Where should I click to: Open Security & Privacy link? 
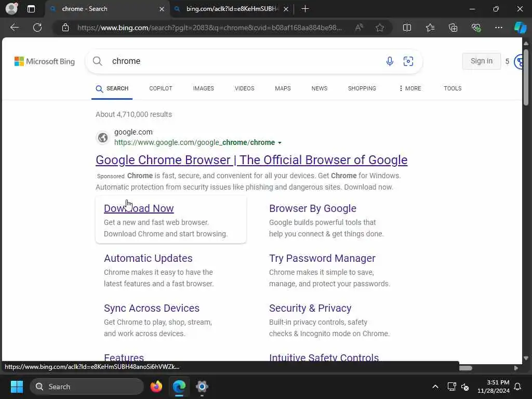point(310,308)
